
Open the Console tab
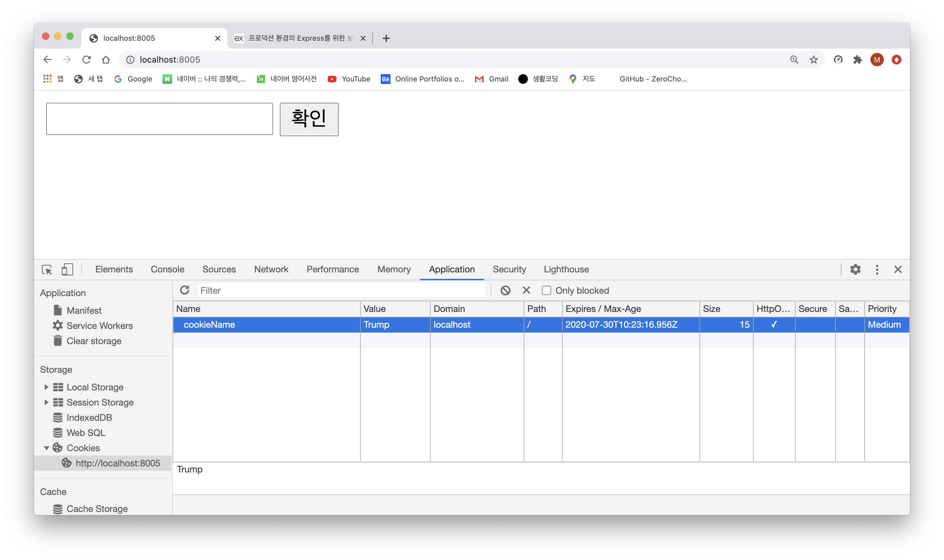pos(167,269)
